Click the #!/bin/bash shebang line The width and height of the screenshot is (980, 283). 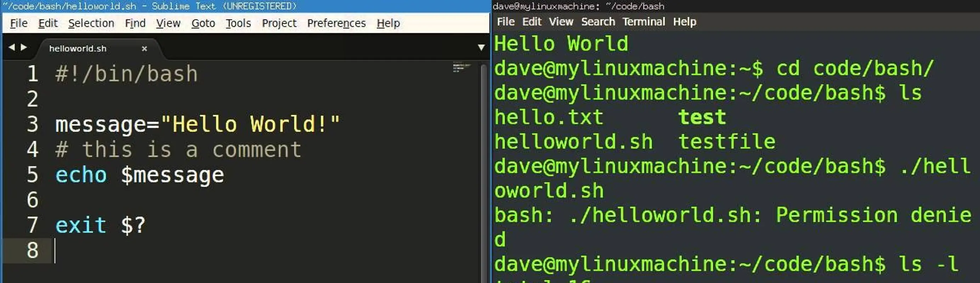click(x=127, y=74)
